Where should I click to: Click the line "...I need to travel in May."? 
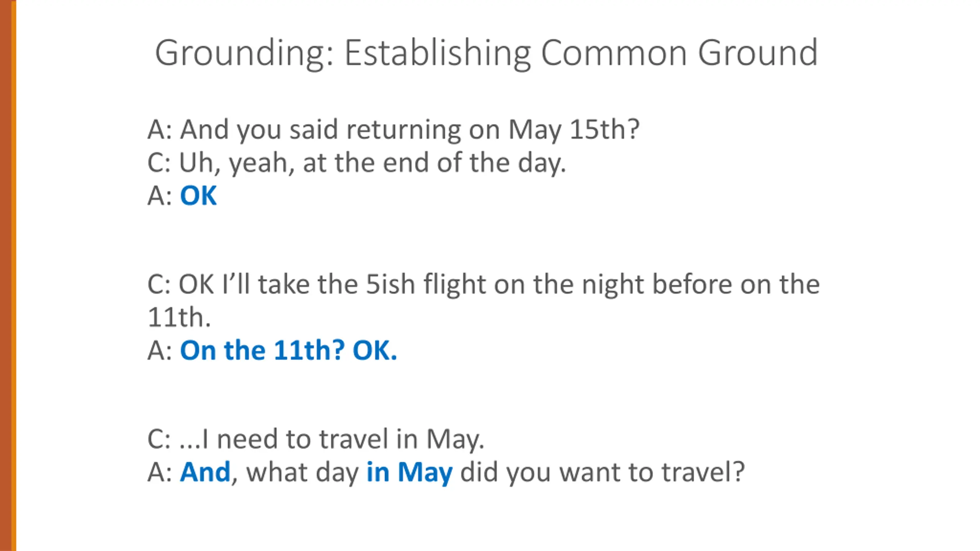click(332, 439)
